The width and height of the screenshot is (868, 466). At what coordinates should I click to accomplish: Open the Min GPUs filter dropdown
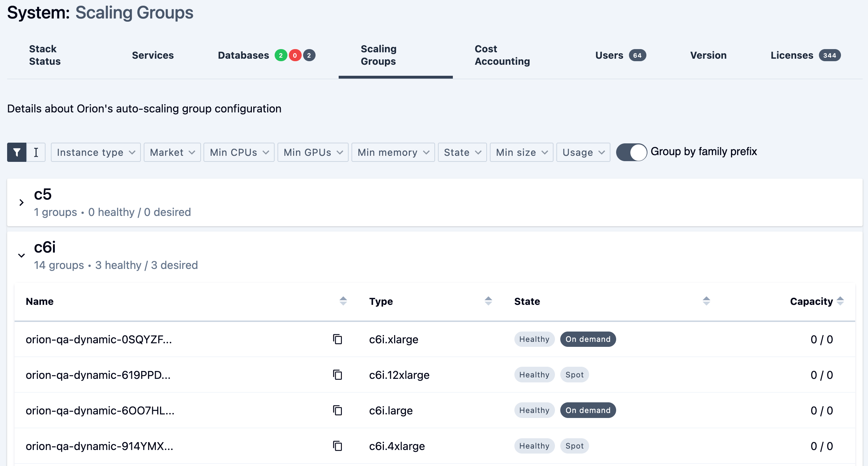(313, 152)
